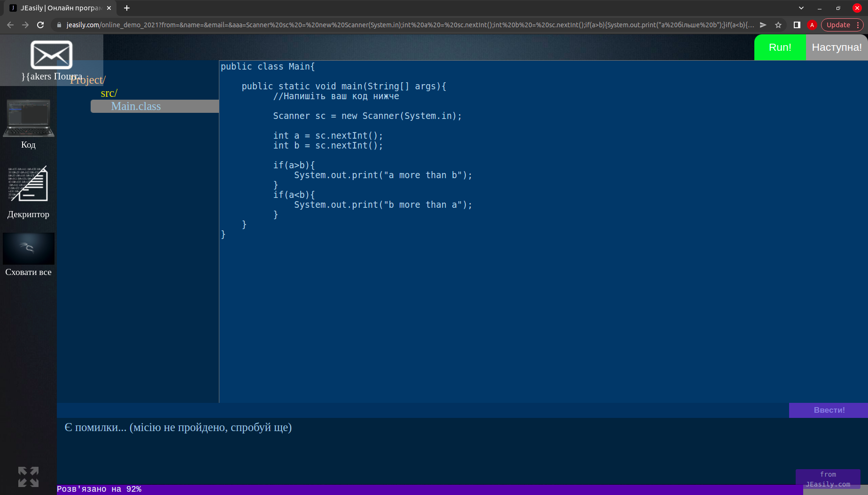Click the Ввести! submit button

click(x=829, y=410)
